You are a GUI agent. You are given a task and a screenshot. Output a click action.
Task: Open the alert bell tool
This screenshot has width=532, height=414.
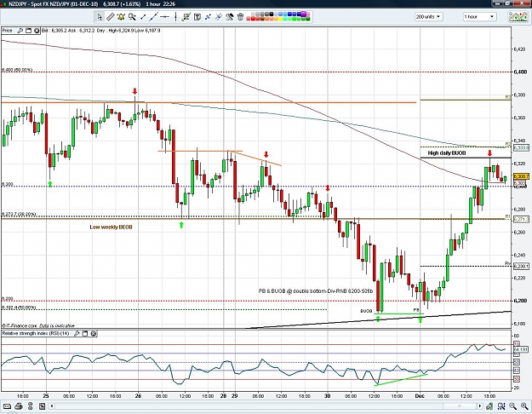(x=121, y=17)
